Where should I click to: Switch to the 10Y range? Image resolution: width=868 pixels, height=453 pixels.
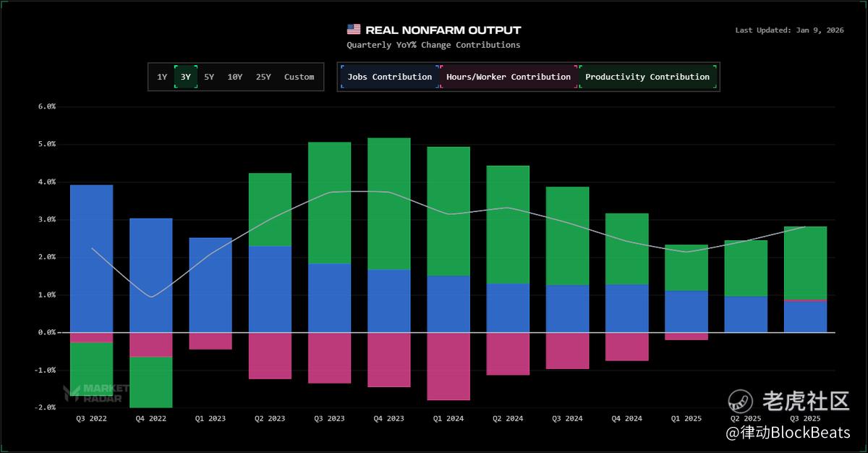coord(234,77)
